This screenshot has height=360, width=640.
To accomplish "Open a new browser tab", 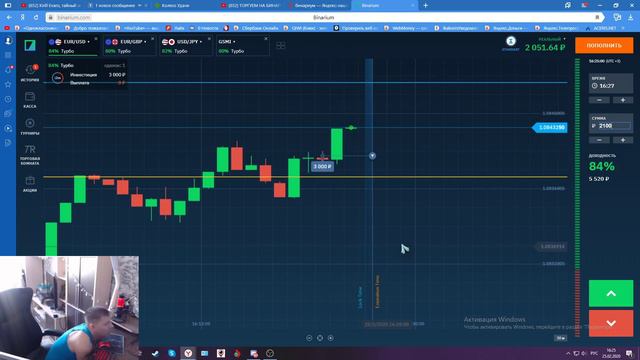I will (425, 5).
